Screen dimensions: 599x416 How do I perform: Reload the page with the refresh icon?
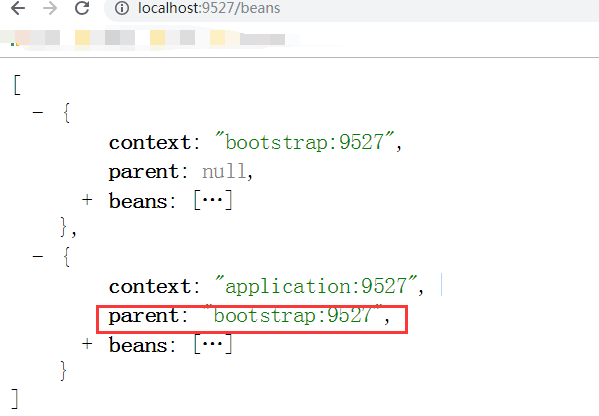[82, 8]
